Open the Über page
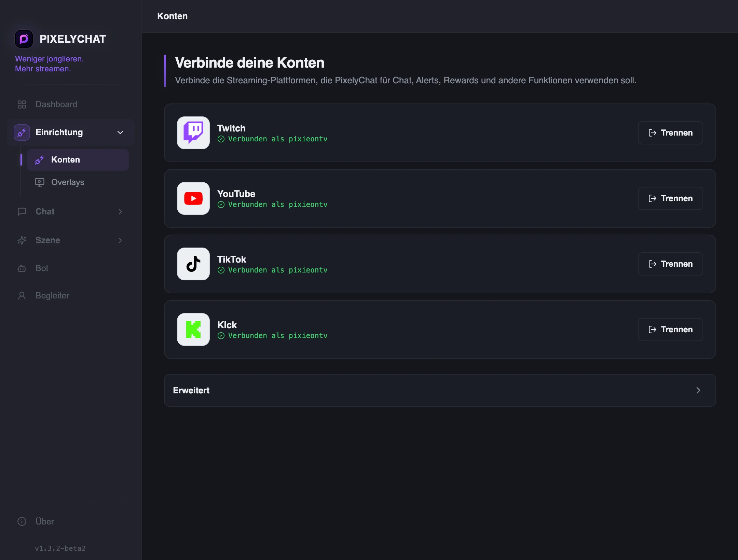The image size is (738, 560). [x=71, y=522]
